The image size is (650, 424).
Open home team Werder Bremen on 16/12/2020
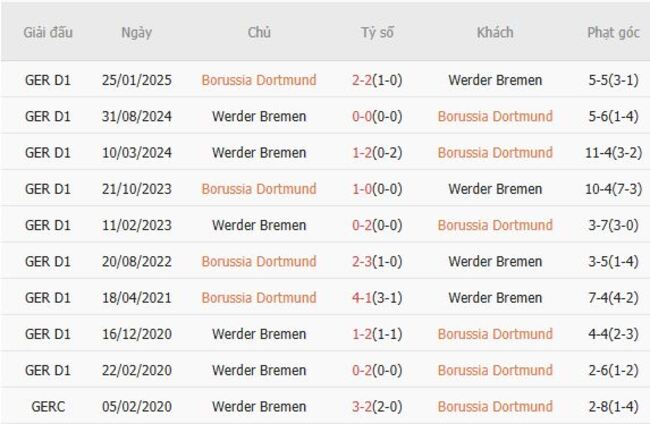(259, 334)
